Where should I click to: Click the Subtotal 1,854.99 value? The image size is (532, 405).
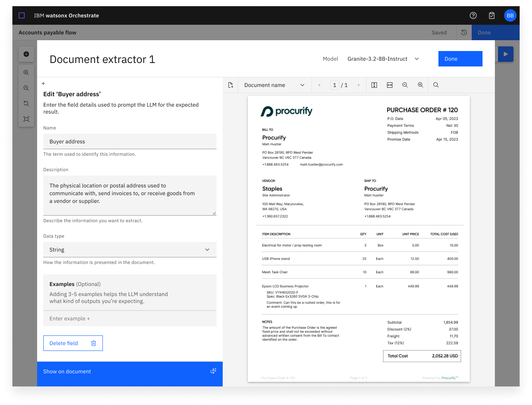[450, 322]
